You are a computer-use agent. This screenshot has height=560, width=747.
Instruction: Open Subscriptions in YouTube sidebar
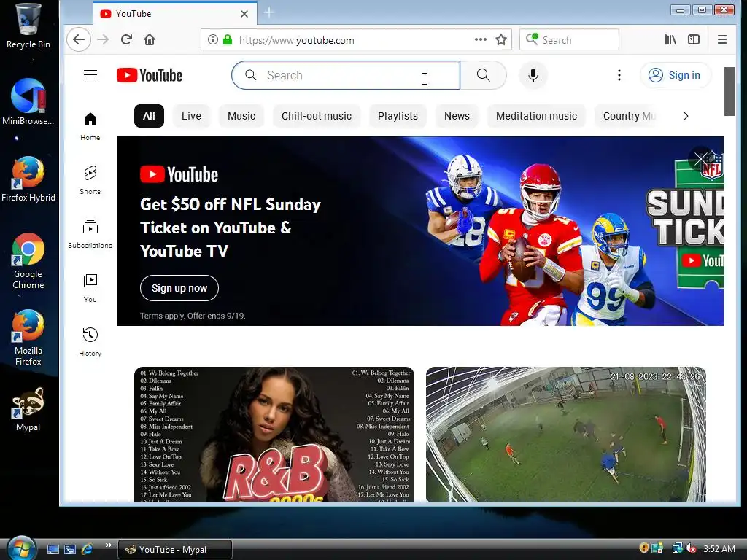pos(90,234)
